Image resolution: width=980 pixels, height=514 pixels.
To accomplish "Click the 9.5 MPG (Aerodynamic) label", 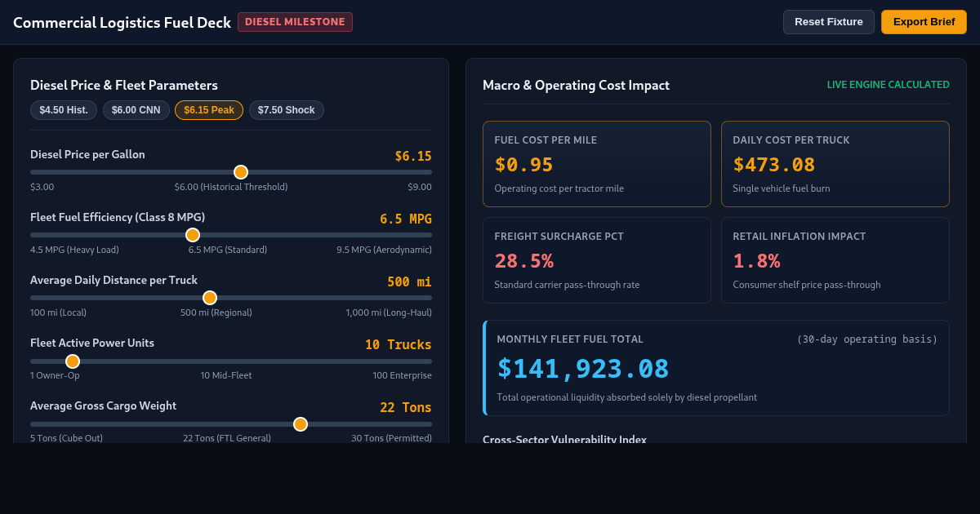I will point(384,250).
